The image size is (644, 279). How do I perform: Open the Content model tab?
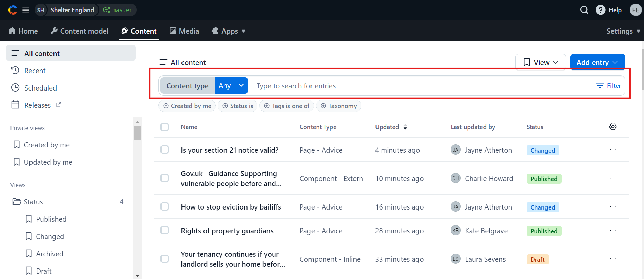click(x=80, y=31)
